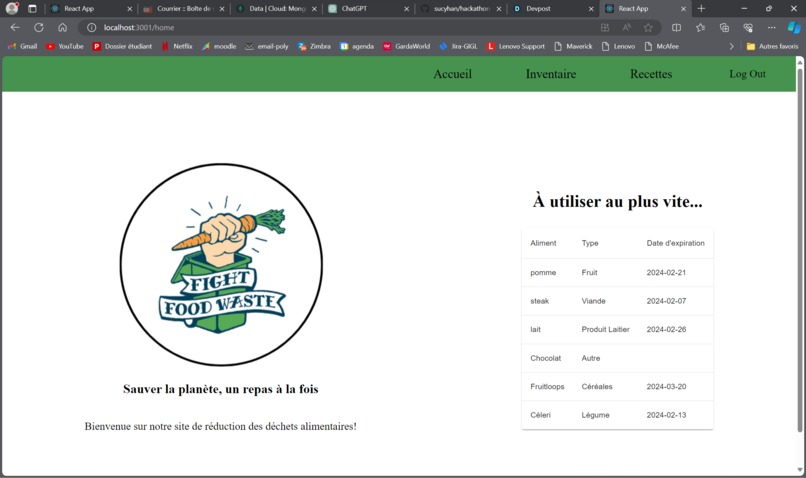The height and width of the screenshot is (478, 806).
Task: Select the Chocolat cell in the table
Action: (545, 358)
